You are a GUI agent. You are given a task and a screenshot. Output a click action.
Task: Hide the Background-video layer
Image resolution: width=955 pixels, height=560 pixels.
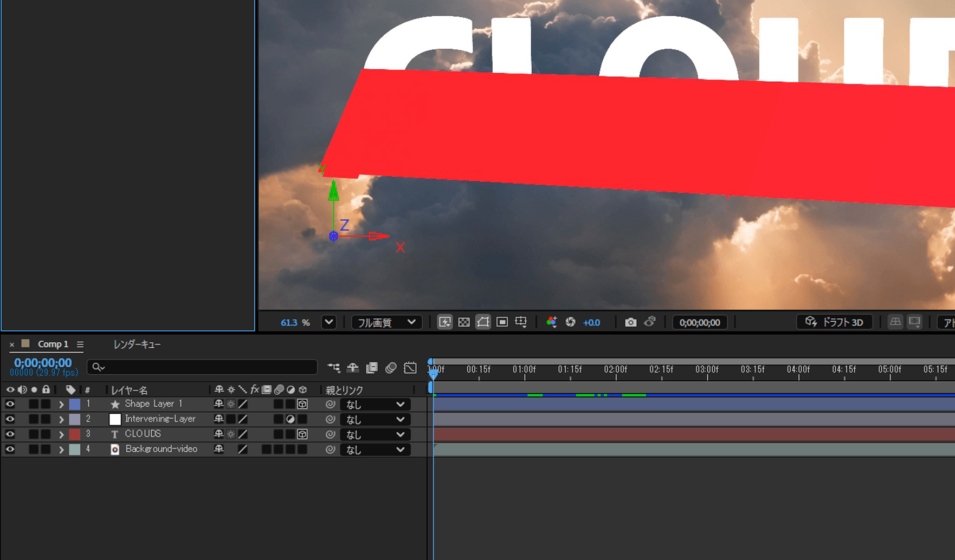pyautogui.click(x=10, y=450)
